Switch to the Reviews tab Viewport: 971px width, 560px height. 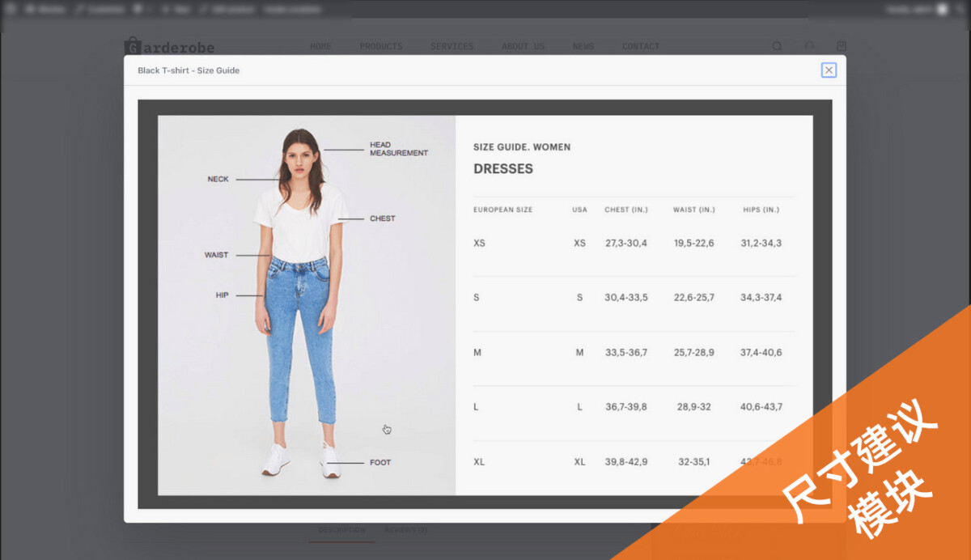coord(406,531)
